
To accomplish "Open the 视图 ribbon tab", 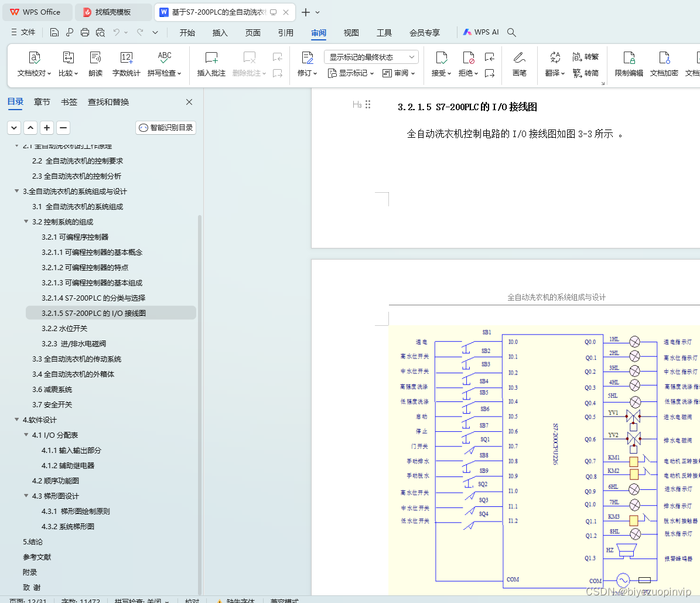I will pos(351,33).
